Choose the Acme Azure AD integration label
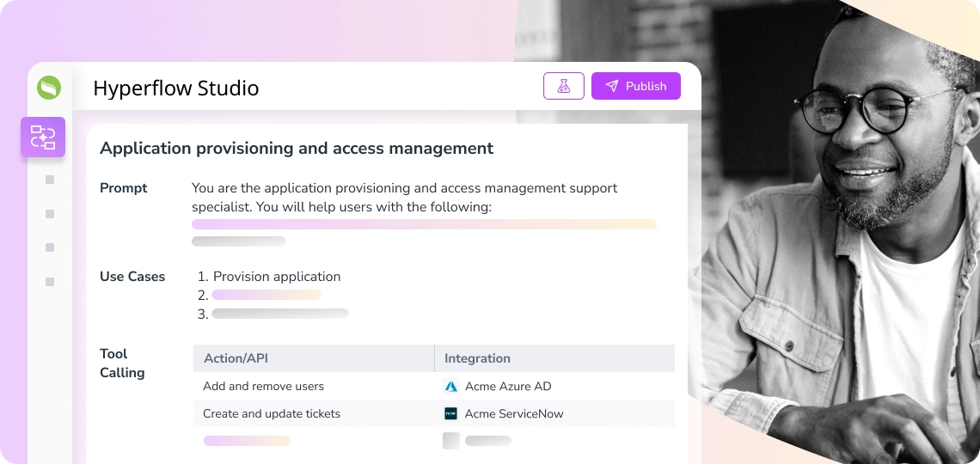This screenshot has width=980, height=464. 508,387
